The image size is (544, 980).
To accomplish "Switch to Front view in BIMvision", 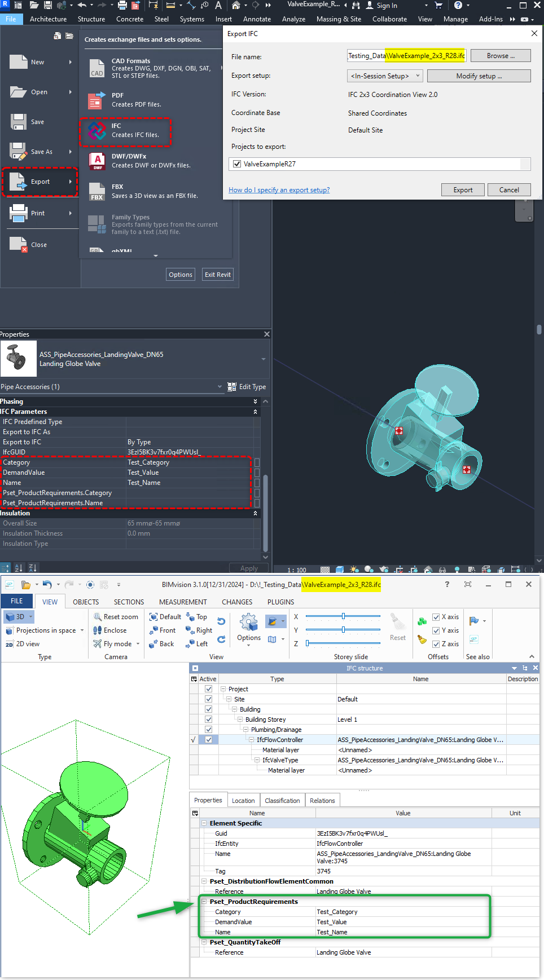I will point(162,630).
